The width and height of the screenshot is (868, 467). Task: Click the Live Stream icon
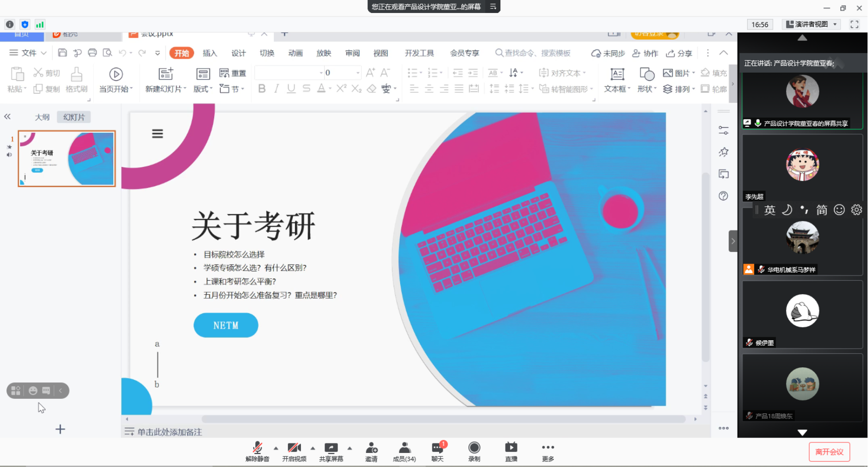coord(511,447)
